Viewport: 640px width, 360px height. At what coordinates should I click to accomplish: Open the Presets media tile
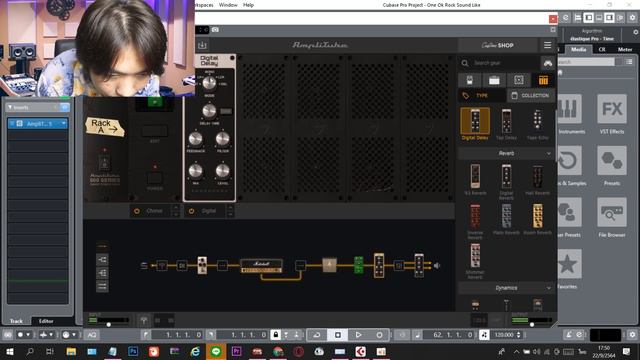point(612,166)
